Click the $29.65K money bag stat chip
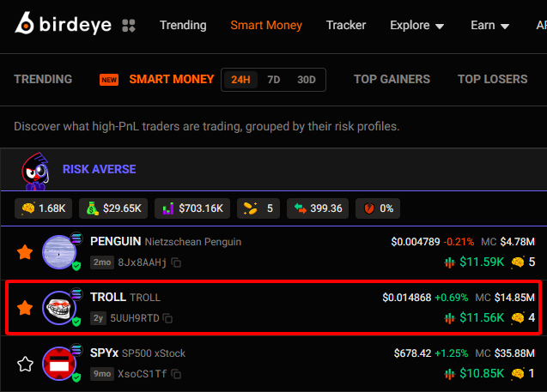The height and width of the screenshot is (392, 547). click(x=113, y=208)
